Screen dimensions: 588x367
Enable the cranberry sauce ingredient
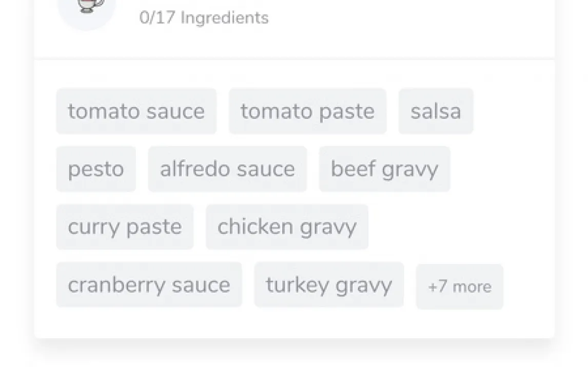[149, 285]
